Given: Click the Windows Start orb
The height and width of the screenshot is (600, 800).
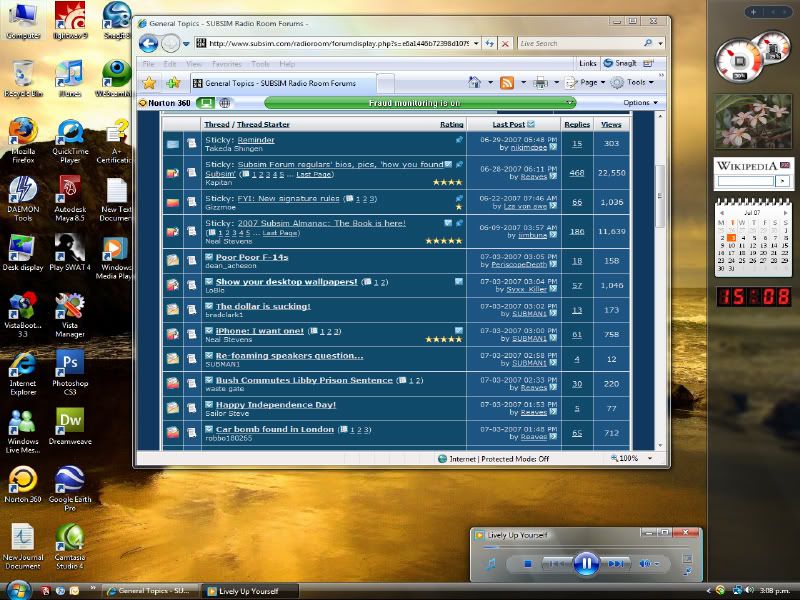Looking at the screenshot, I should pos(19,590).
